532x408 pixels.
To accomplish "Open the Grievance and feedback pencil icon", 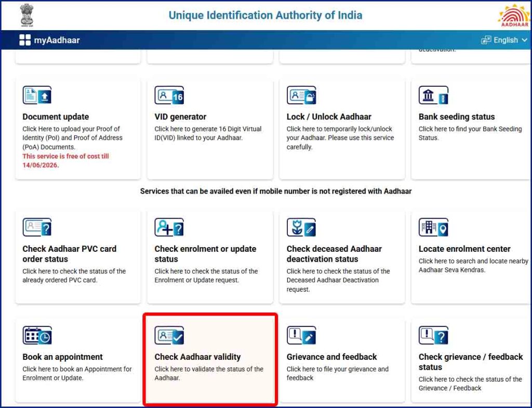I will pyautogui.click(x=301, y=335).
